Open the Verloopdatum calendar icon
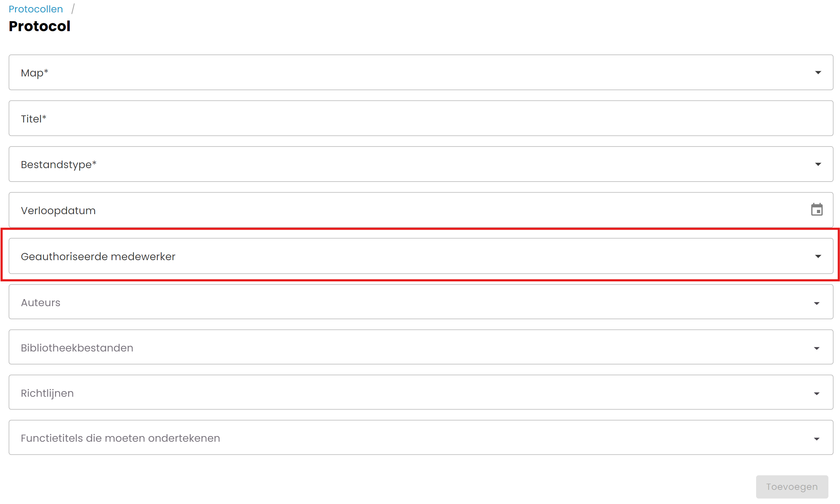 (817, 210)
